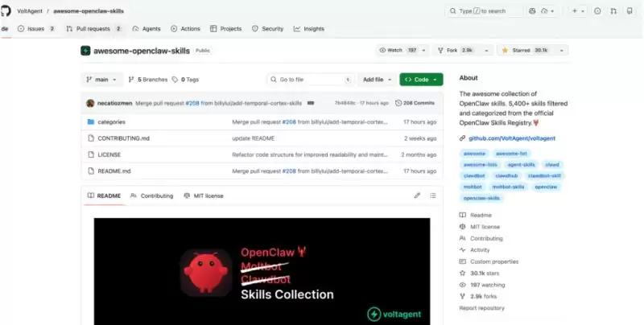Click the README edit pencil icon

tap(417, 195)
